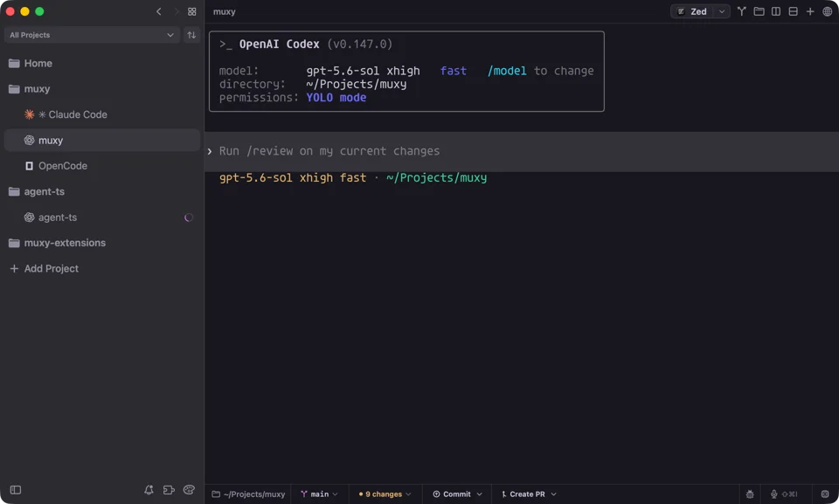839x504 pixels.
Task: Go back with left chevron
Action: pyautogui.click(x=159, y=11)
